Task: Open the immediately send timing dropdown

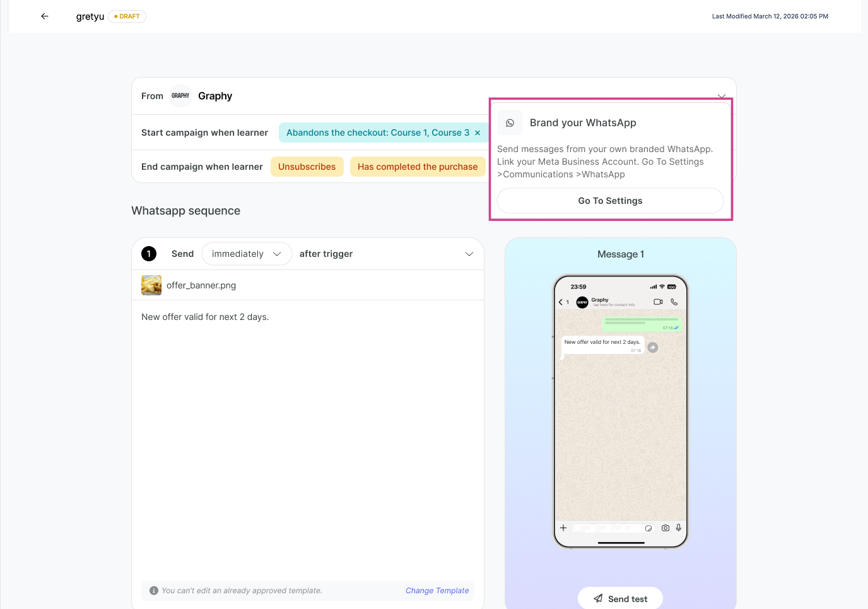Action: coord(247,254)
